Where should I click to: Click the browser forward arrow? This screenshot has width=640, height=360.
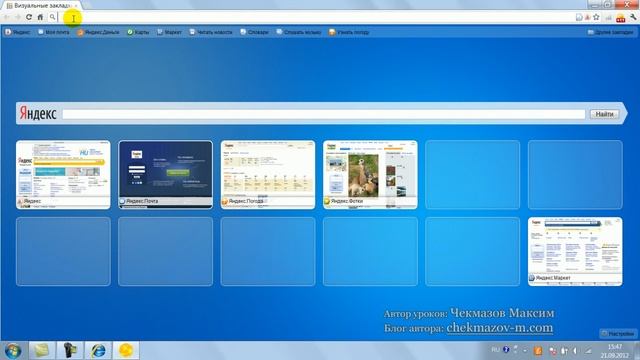click(18, 17)
